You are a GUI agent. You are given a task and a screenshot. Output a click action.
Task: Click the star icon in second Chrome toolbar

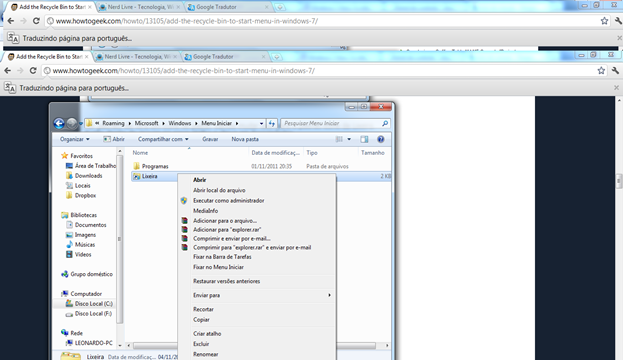click(x=601, y=70)
